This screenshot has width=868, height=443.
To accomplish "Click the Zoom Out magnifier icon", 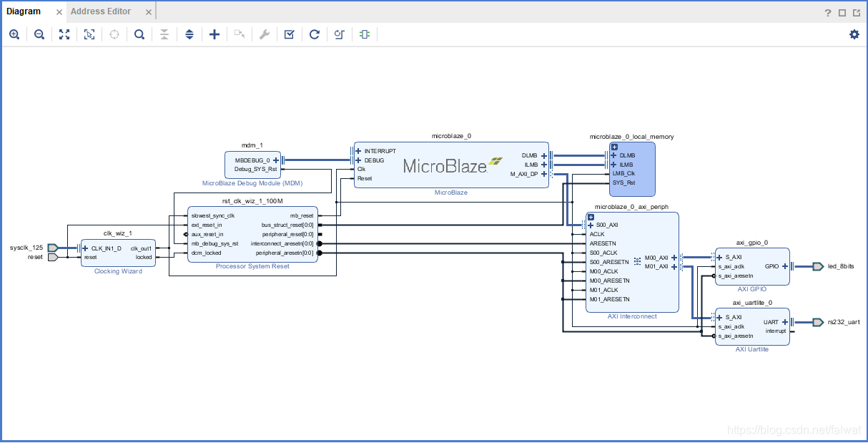I will point(39,34).
